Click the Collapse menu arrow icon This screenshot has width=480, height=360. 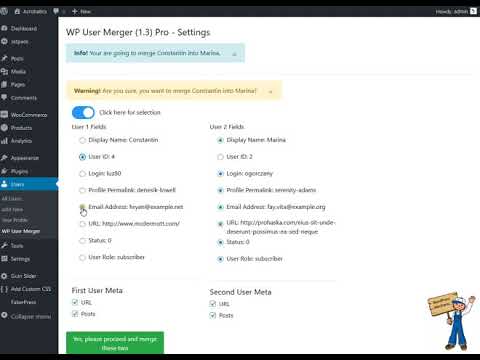4,315
